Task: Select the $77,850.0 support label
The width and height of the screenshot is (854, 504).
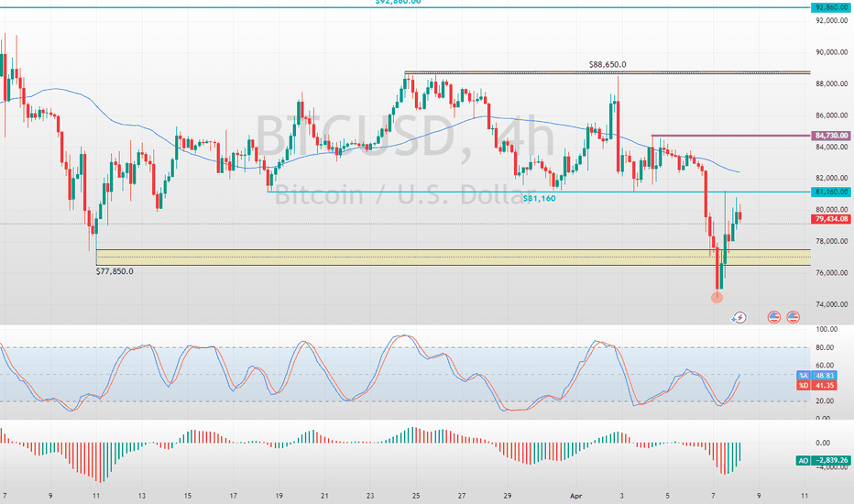Action: pos(115,271)
